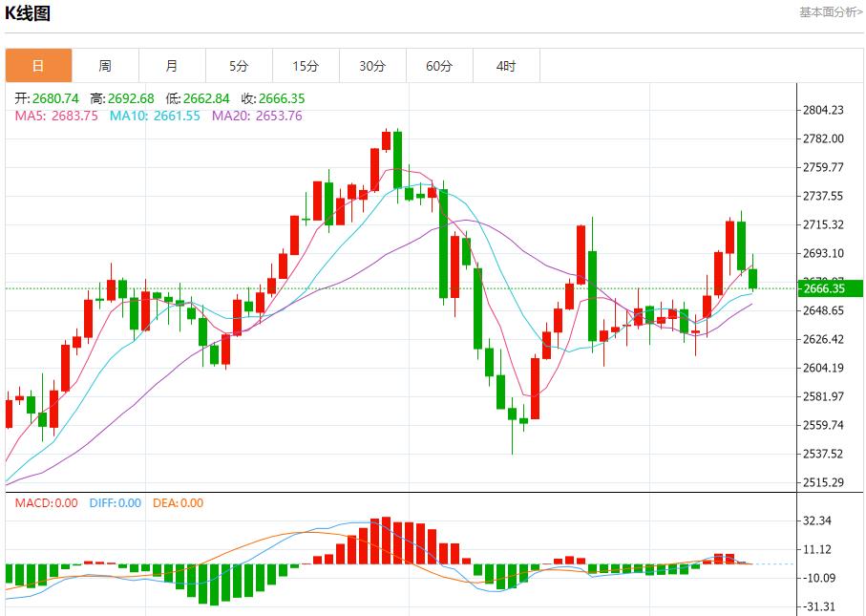Open the 月 monthly chart tab
The image size is (866, 616).
point(172,66)
